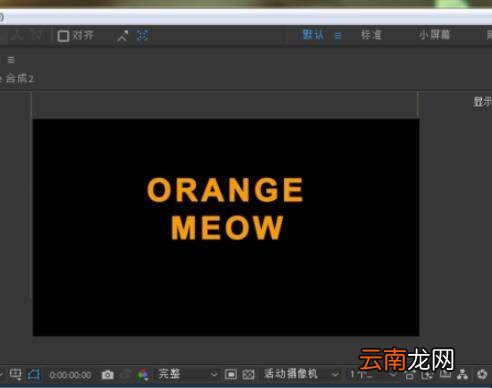Enable the 对齐 snapping checkbox
This screenshot has height=388, width=492.
(x=63, y=36)
